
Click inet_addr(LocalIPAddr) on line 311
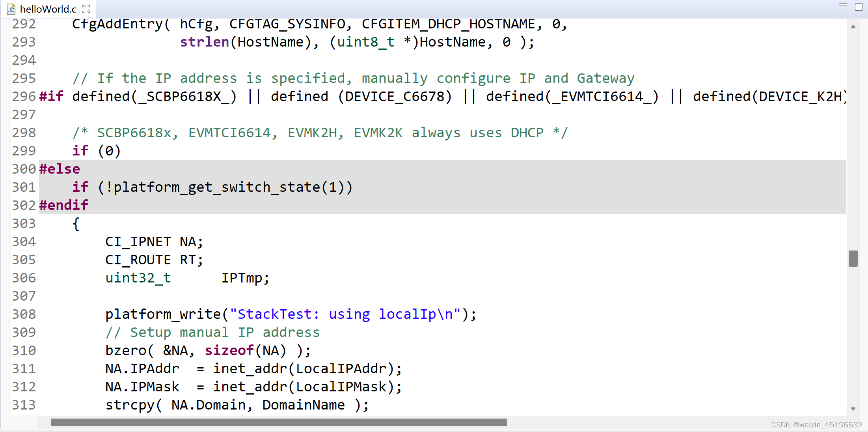coord(304,369)
